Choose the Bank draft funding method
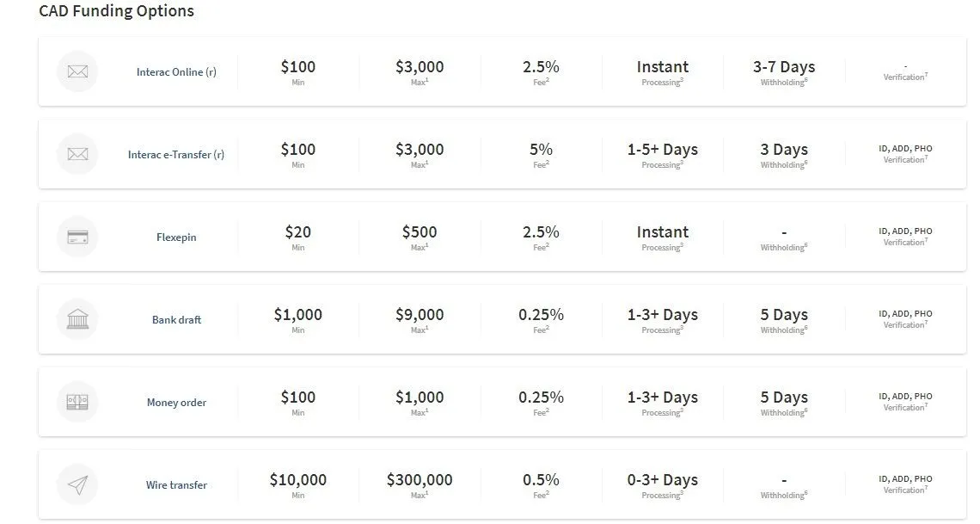Viewport: 980px width, 524px height. click(x=176, y=319)
